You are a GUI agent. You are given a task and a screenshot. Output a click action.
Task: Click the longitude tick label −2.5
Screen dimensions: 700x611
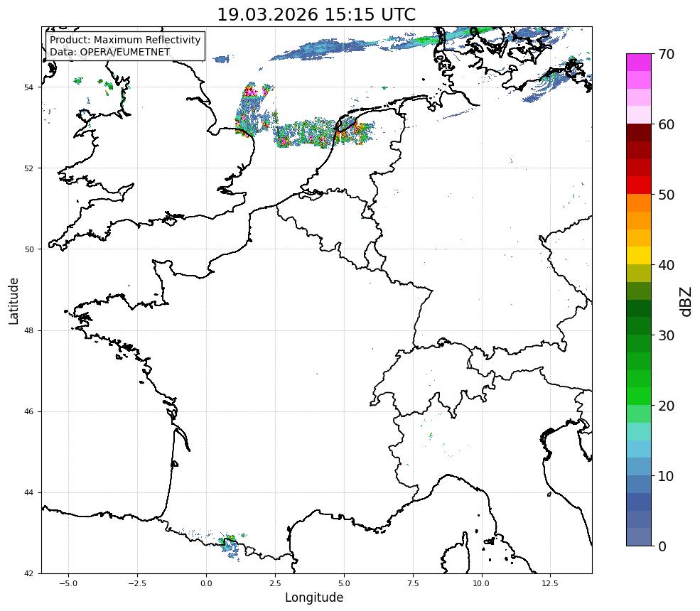click(x=137, y=583)
